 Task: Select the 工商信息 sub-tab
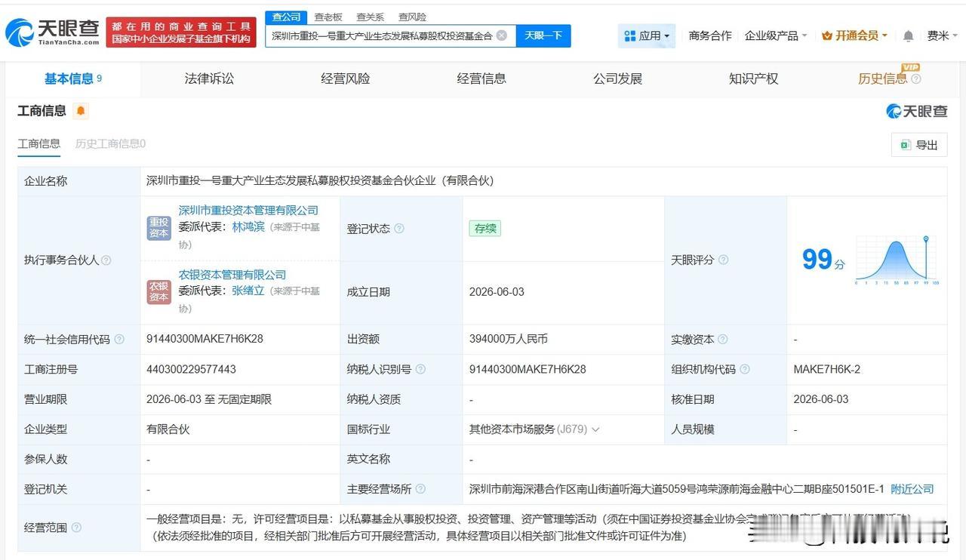pyautogui.click(x=39, y=143)
